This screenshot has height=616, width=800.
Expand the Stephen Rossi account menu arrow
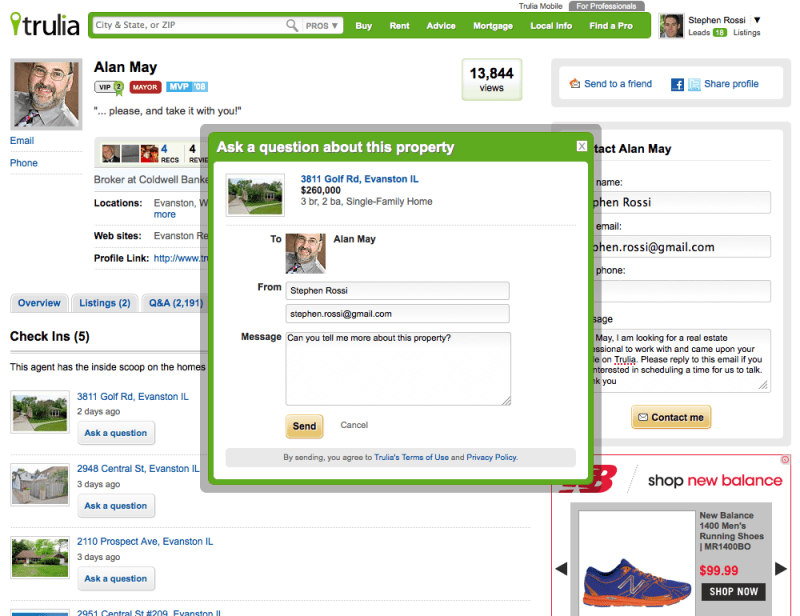point(757,20)
